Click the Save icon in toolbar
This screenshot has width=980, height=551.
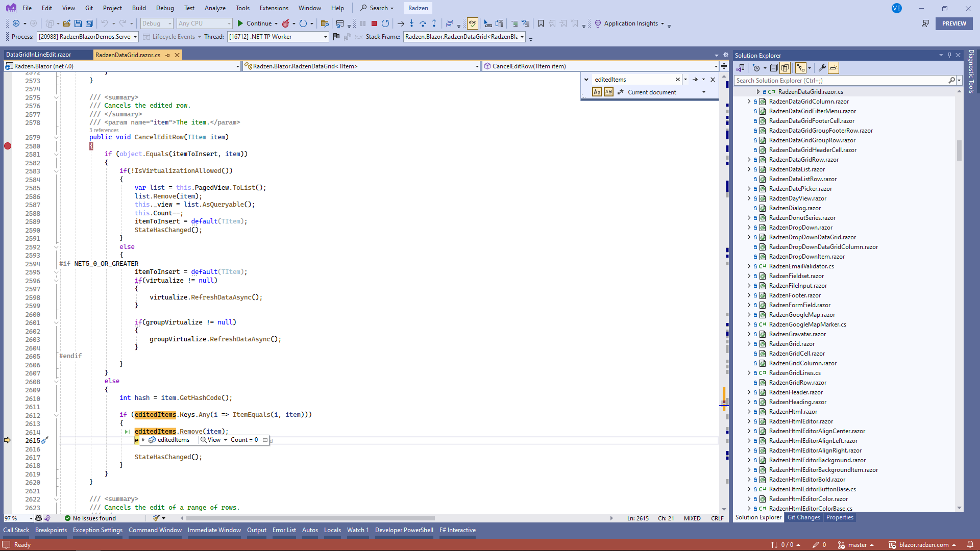pyautogui.click(x=78, y=23)
